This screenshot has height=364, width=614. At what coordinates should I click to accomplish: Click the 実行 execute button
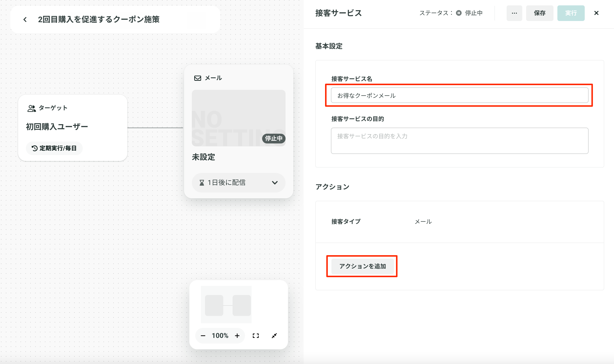[571, 13]
